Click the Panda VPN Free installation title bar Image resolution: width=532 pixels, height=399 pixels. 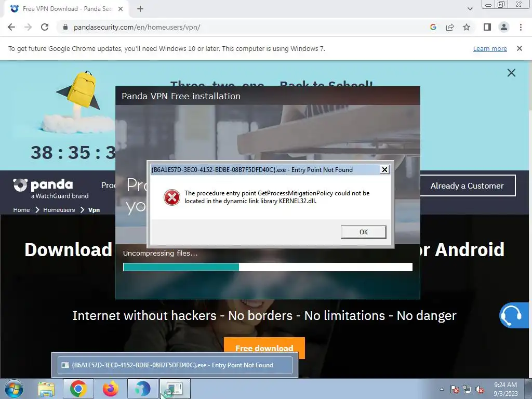[x=268, y=96]
